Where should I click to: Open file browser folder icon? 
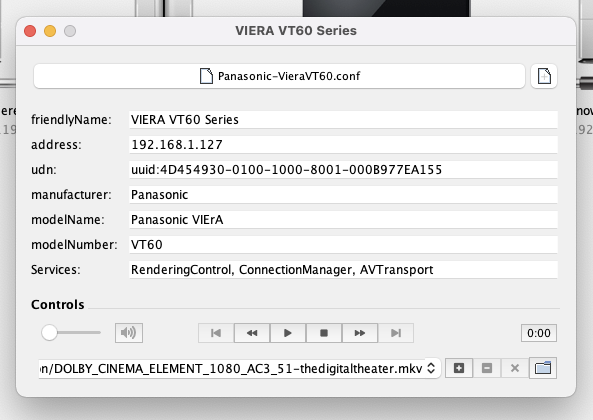(543, 368)
